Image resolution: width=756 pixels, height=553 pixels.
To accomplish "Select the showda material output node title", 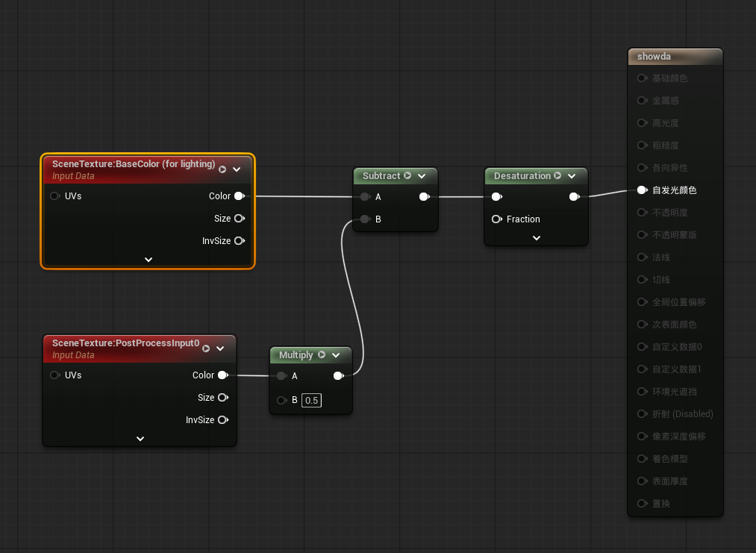I will [x=654, y=57].
